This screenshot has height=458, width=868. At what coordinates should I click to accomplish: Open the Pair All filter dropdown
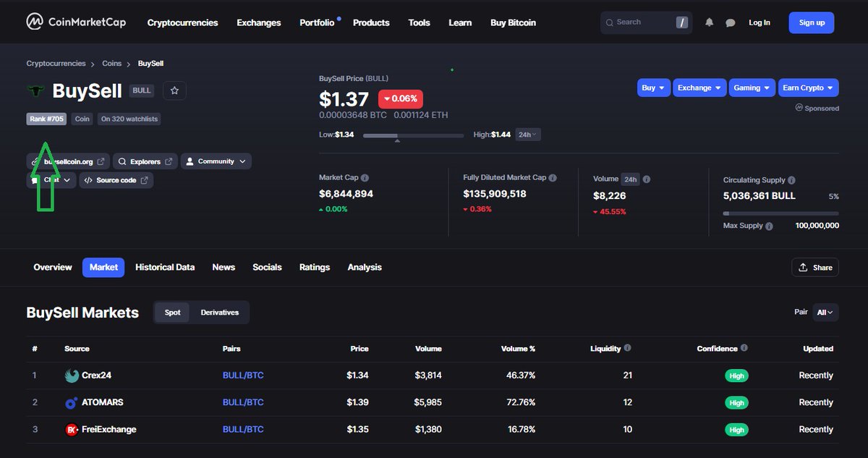[x=825, y=313]
